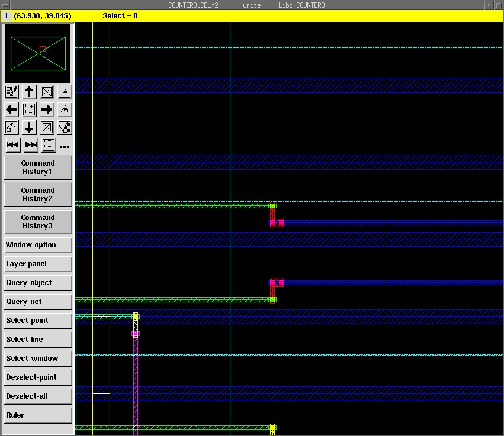Viewport: 504px width, 436px height.
Task: Open Command History3
Action: coord(38,222)
